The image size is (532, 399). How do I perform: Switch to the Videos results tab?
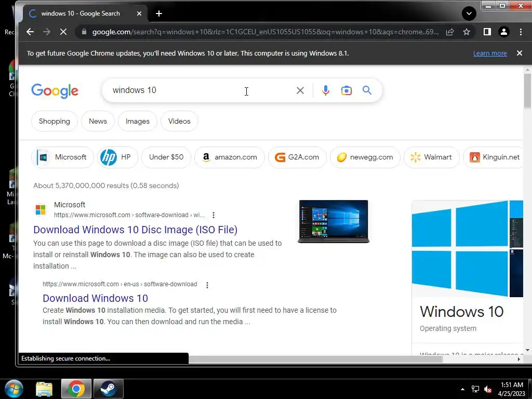[179, 121]
